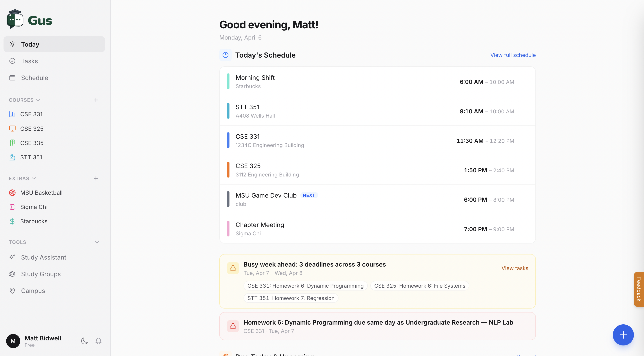
Task: Click the Starbucks dollar icon
Action: point(12,221)
